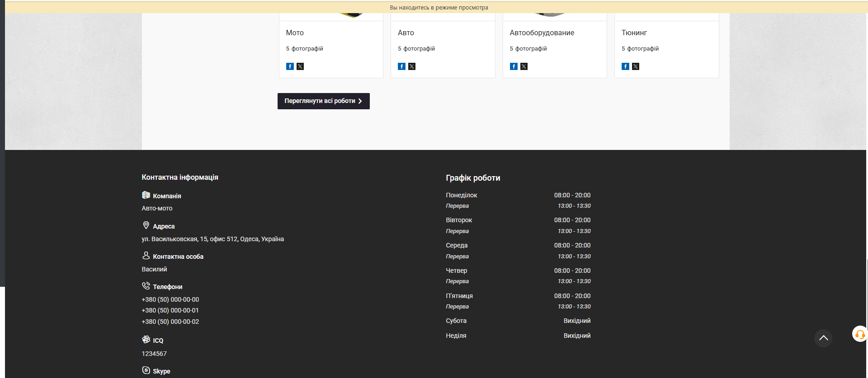Click the ICQ number 1234567
Image resolution: width=868 pixels, height=378 pixels.
(154, 354)
